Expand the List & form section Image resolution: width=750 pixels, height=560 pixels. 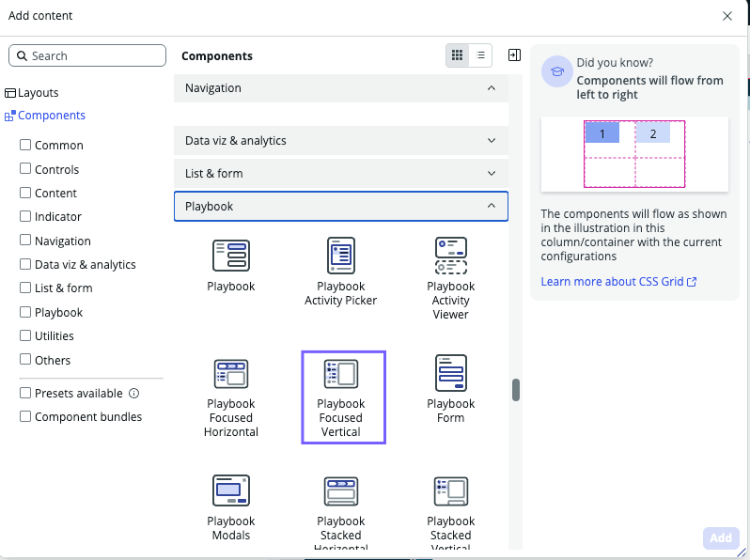pyautogui.click(x=340, y=174)
